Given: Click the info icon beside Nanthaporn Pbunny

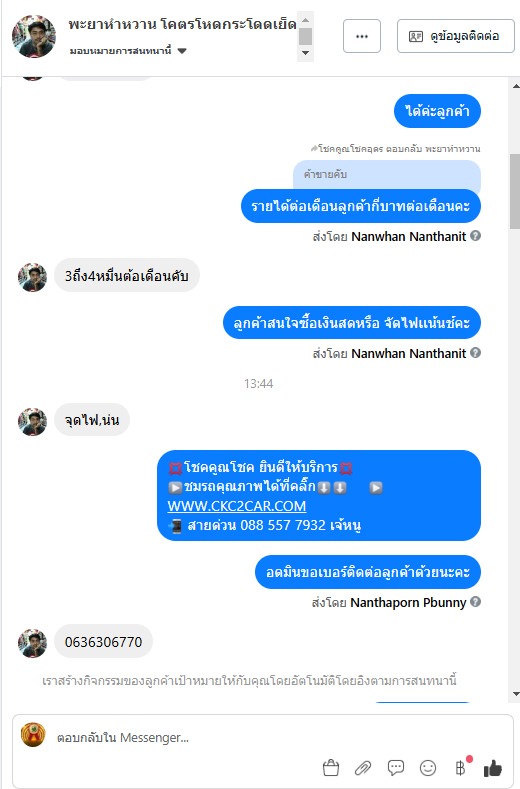Looking at the screenshot, I should click(x=475, y=601).
